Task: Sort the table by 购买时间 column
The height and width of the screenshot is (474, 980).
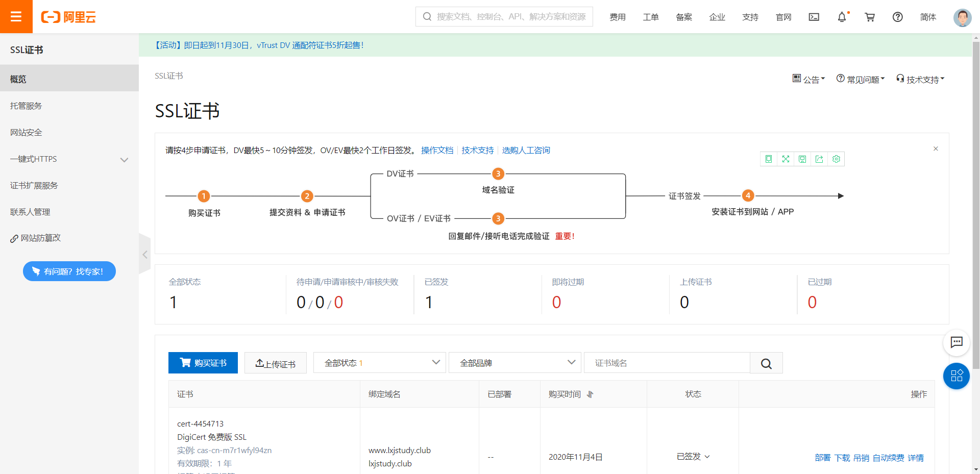Action: (x=590, y=394)
